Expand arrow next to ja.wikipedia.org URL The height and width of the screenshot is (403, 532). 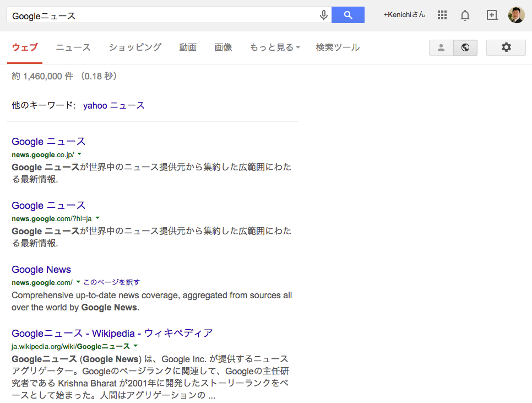[135, 346]
